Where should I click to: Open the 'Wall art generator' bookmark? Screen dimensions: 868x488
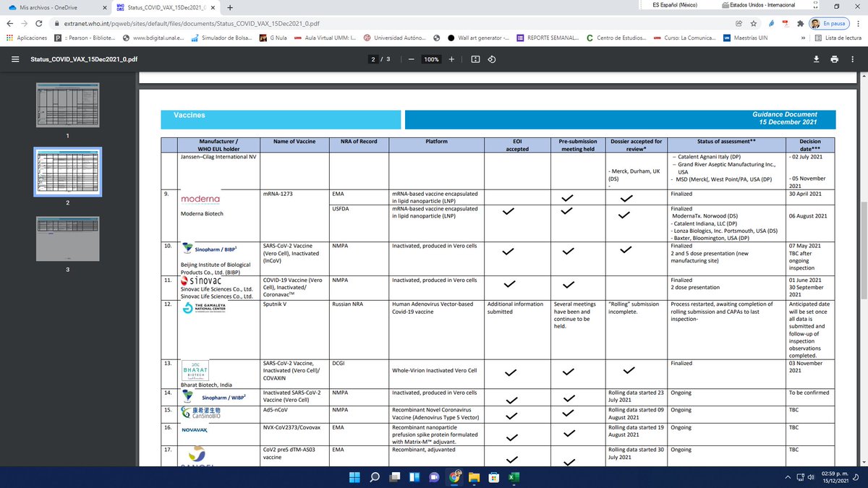coord(478,38)
